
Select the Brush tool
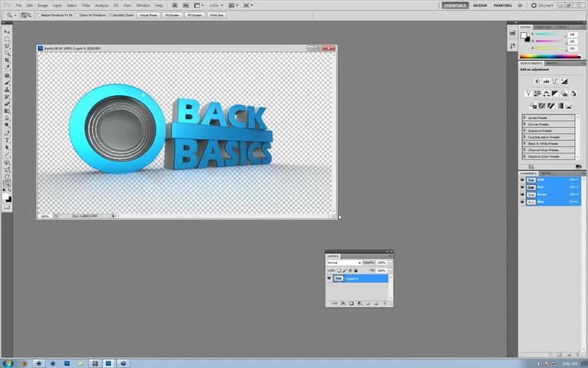(7, 83)
